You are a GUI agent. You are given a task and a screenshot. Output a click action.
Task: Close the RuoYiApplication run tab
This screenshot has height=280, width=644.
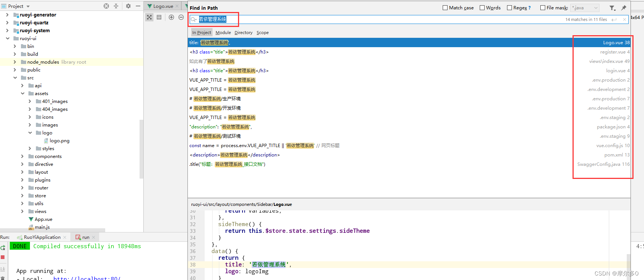[x=65, y=237]
